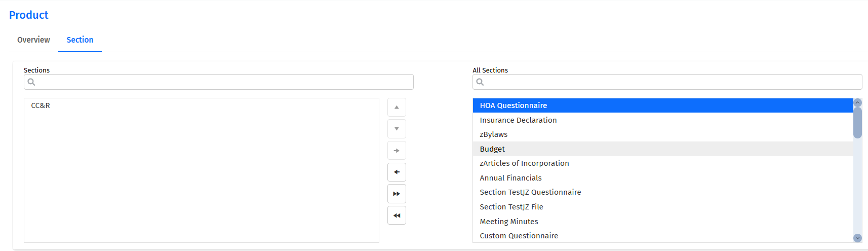Viewport: 868px width, 251px height.
Task: Click the scroll down arrow of All Sections list
Action: pyautogui.click(x=857, y=238)
